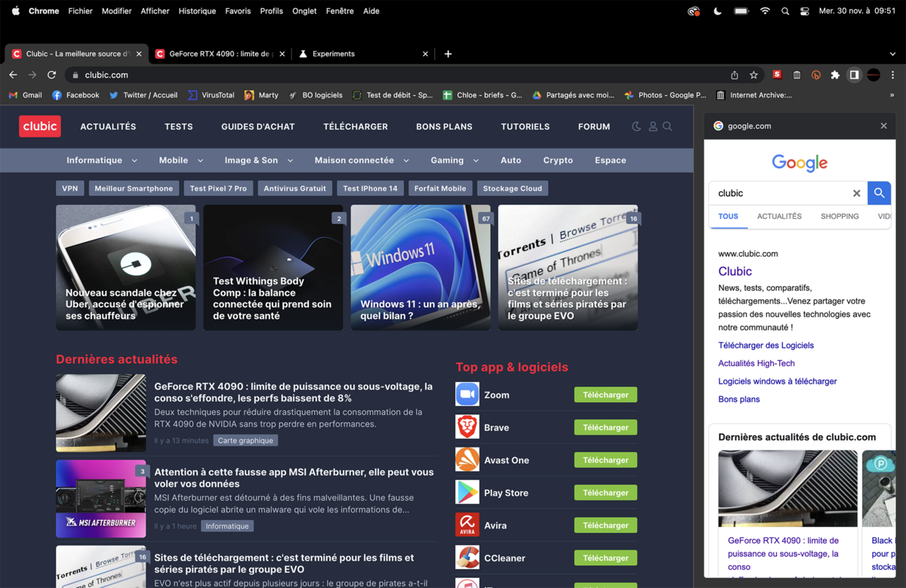The image size is (906, 588).
Task: Download Zoom with Télécharger button
Action: point(606,395)
